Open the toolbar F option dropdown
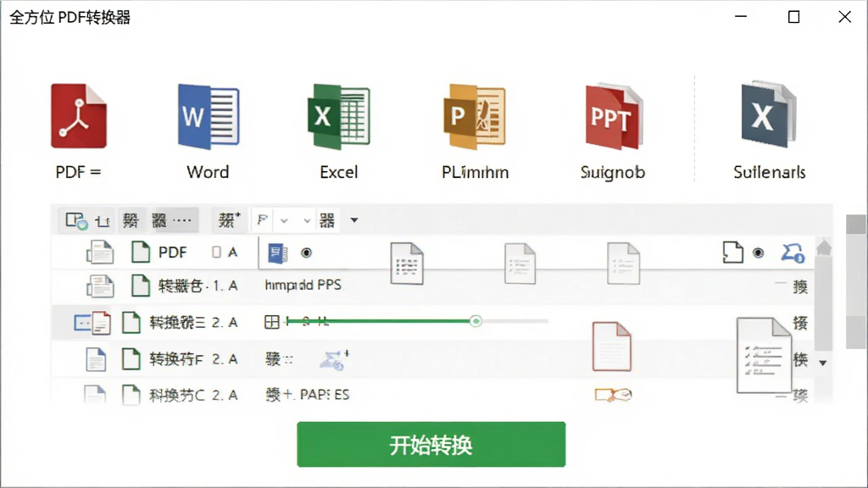 click(x=263, y=220)
